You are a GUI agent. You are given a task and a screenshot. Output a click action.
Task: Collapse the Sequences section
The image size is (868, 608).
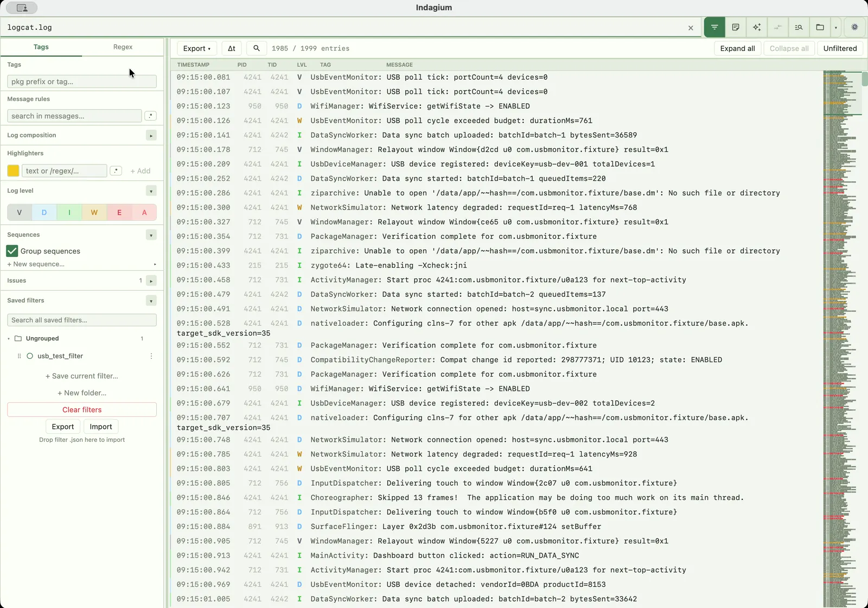[x=151, y=235]
